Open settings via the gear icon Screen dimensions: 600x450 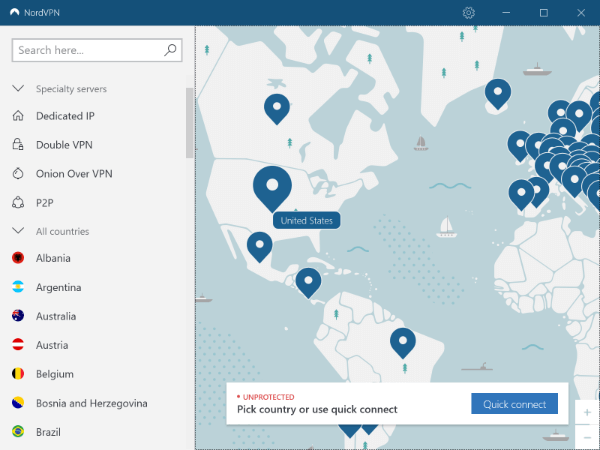pyautogui.click(x=469, y=13)
